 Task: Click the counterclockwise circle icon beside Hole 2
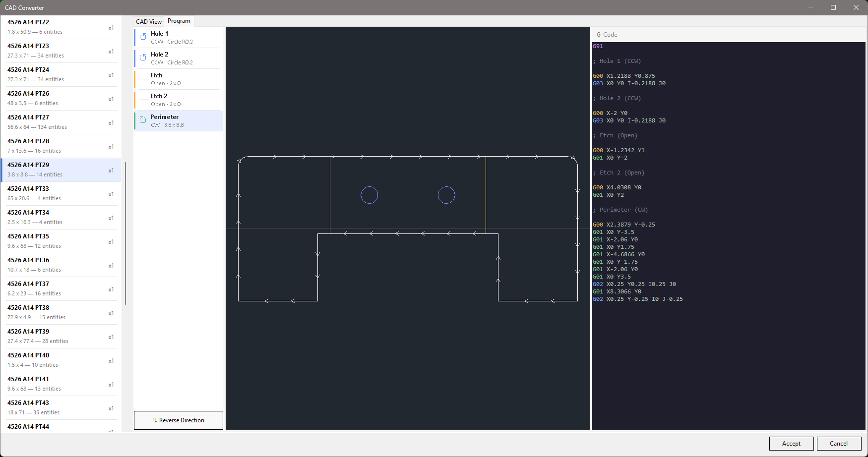(x=143, y=57)
